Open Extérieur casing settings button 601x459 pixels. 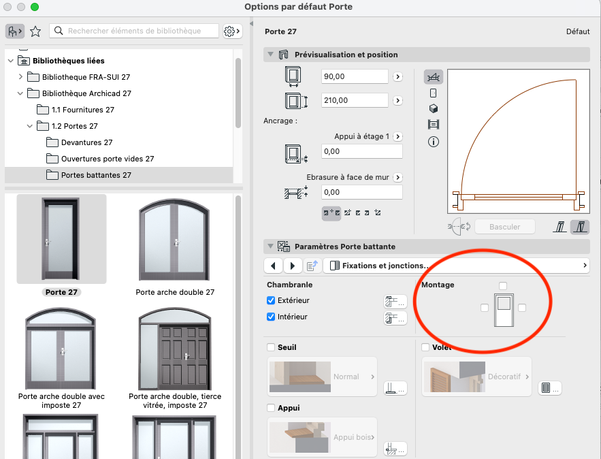tap(395, 302)
